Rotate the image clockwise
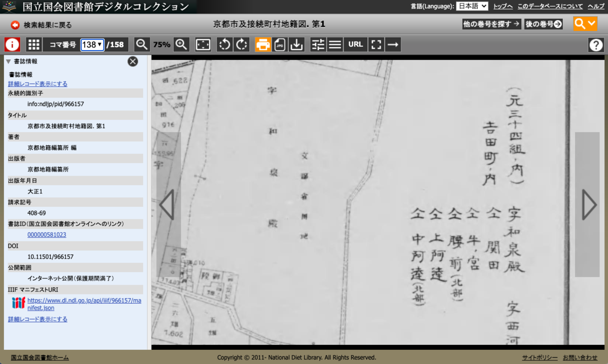This screenshot has width=608, height=364. (x=241, y=45)
